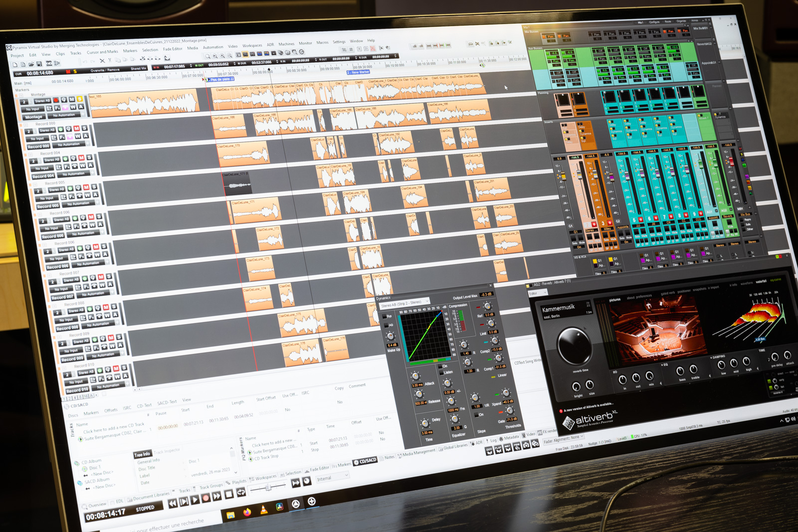This screenshot has width=798, height=532.
Task: Open the Automation menu
Action: [213, 47]
